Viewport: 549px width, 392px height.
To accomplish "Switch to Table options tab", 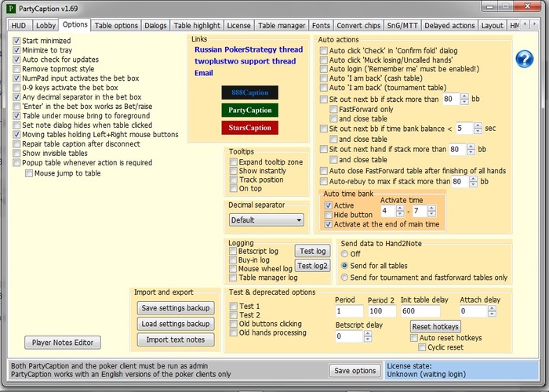I will 116,26.
